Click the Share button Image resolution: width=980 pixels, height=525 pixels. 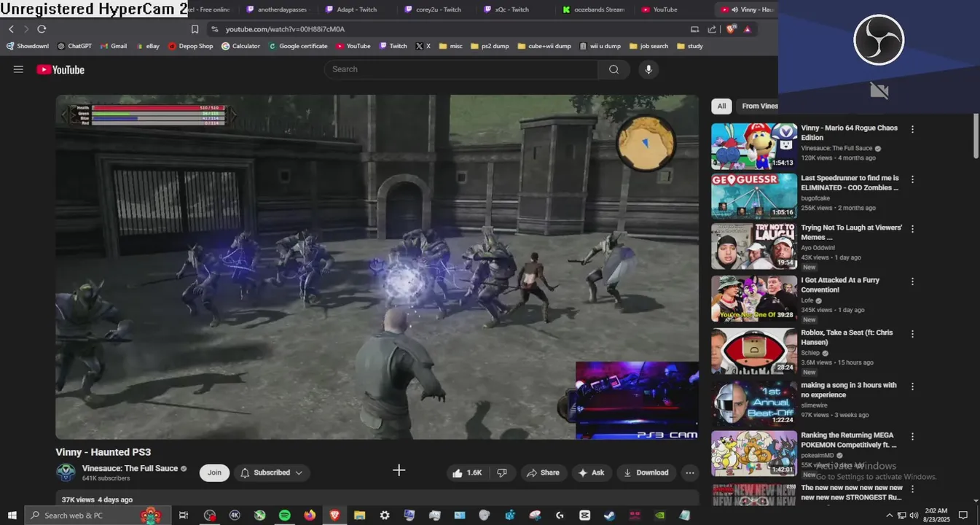[x=544, y=472]
